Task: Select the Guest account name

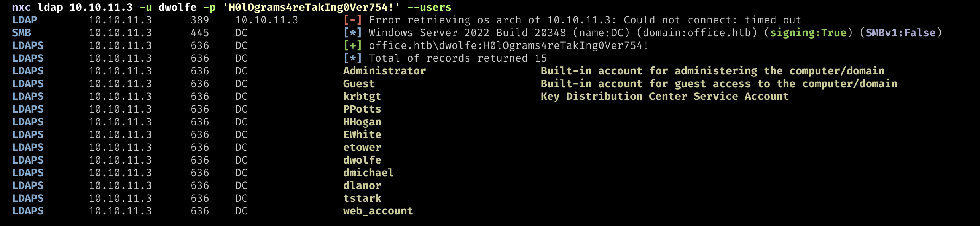Action: tap(359, 84)
